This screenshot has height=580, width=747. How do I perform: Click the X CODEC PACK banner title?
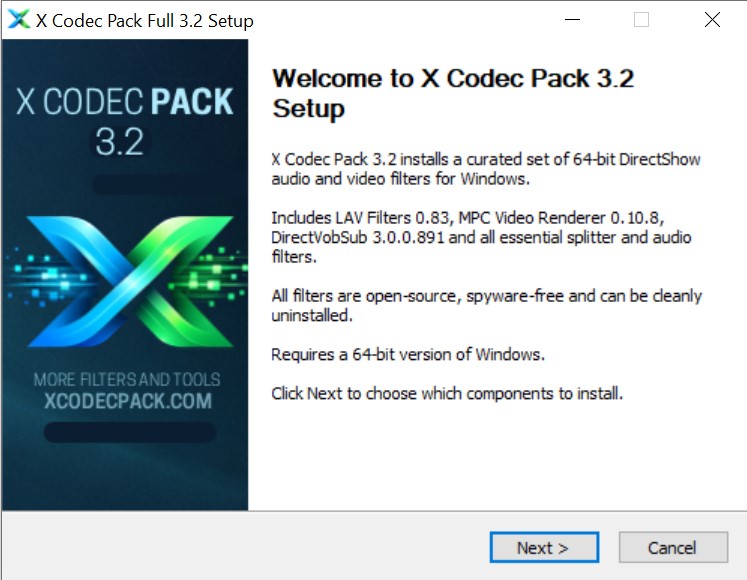point(124,102)
